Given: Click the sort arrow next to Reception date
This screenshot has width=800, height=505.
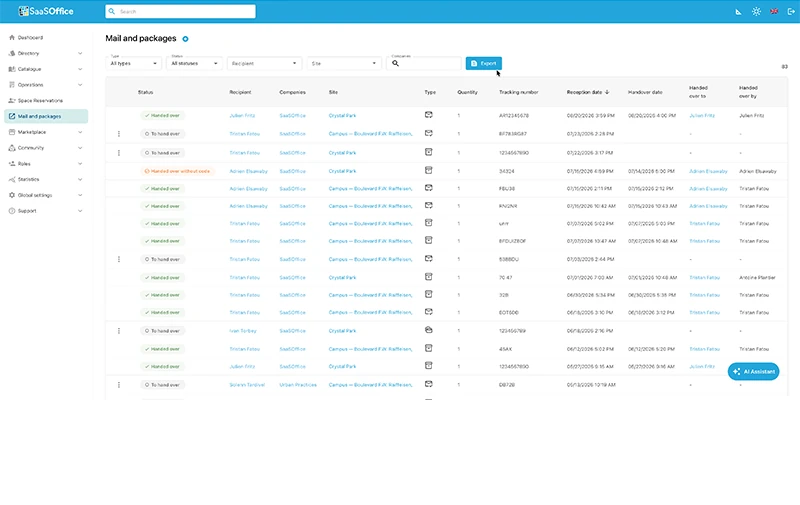Looking at the screenshot, I should [x=607, y=92].
